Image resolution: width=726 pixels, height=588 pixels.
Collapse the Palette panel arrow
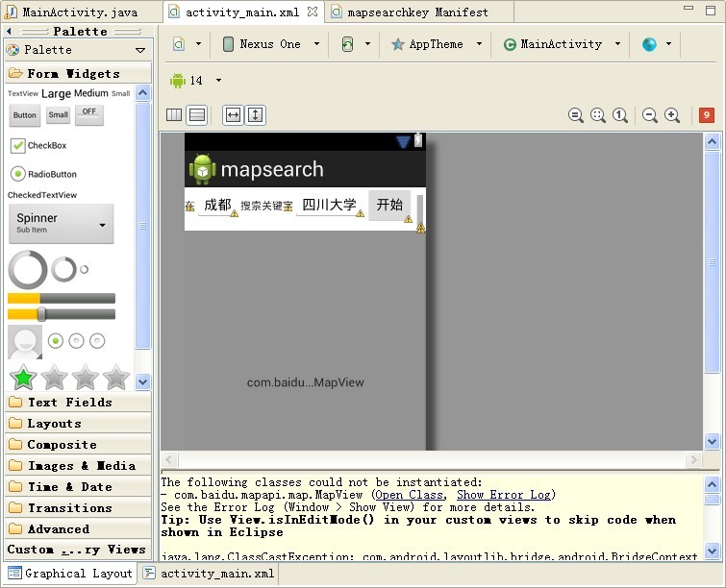(x=9, y=31)
